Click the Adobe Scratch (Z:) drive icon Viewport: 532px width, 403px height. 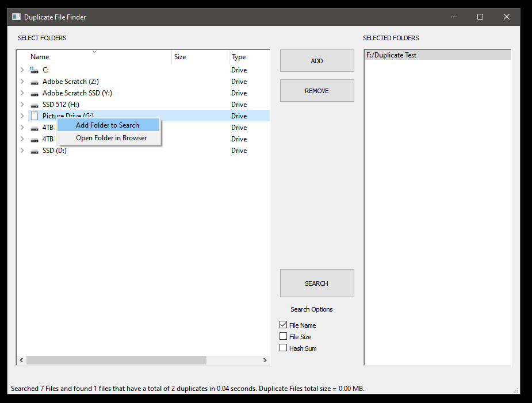coord(35,81)
